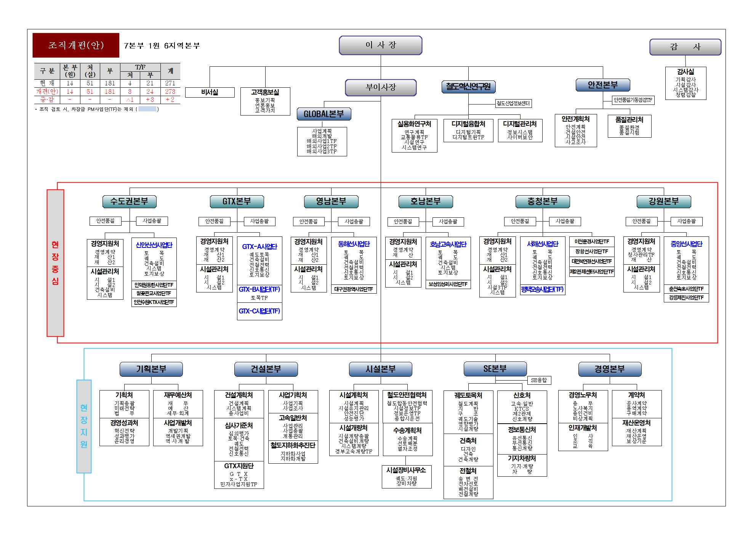The width and height of the screenshot is (756, 535).
Task: Click the blue 서해선사업단 label
Action: tap(543, 244)
